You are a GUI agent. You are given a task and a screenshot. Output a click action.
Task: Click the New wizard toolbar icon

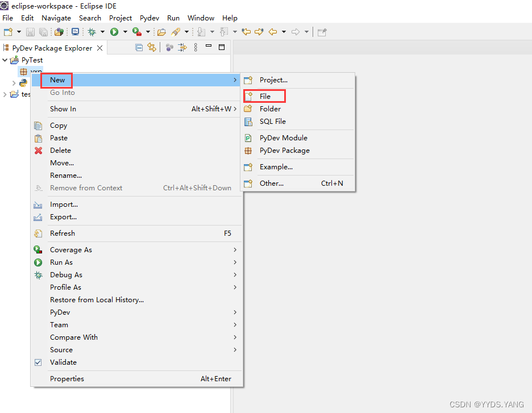(x=8, y=32)
